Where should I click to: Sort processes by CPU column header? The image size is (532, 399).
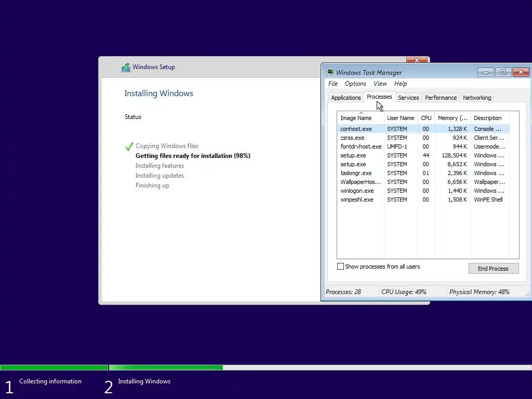click(426, 118)
